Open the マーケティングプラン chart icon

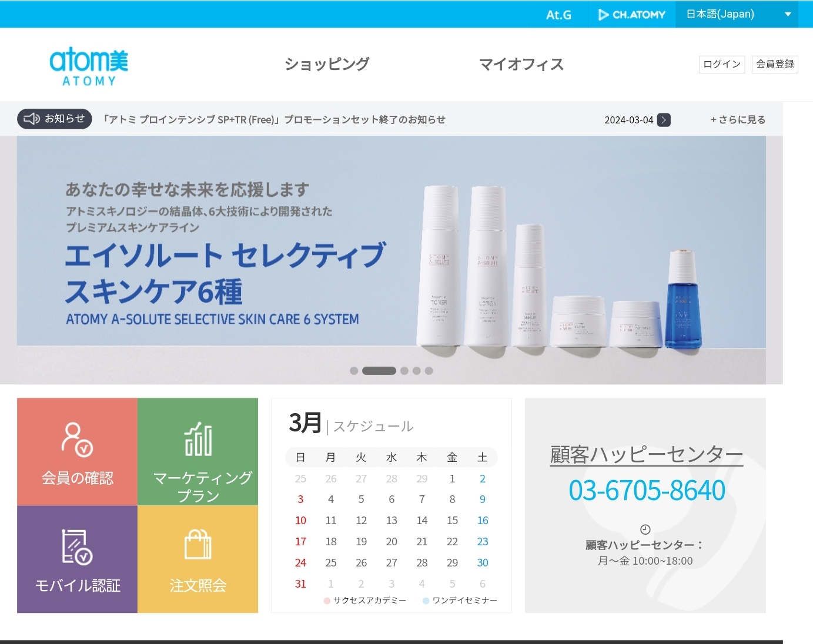click(198, 439)
